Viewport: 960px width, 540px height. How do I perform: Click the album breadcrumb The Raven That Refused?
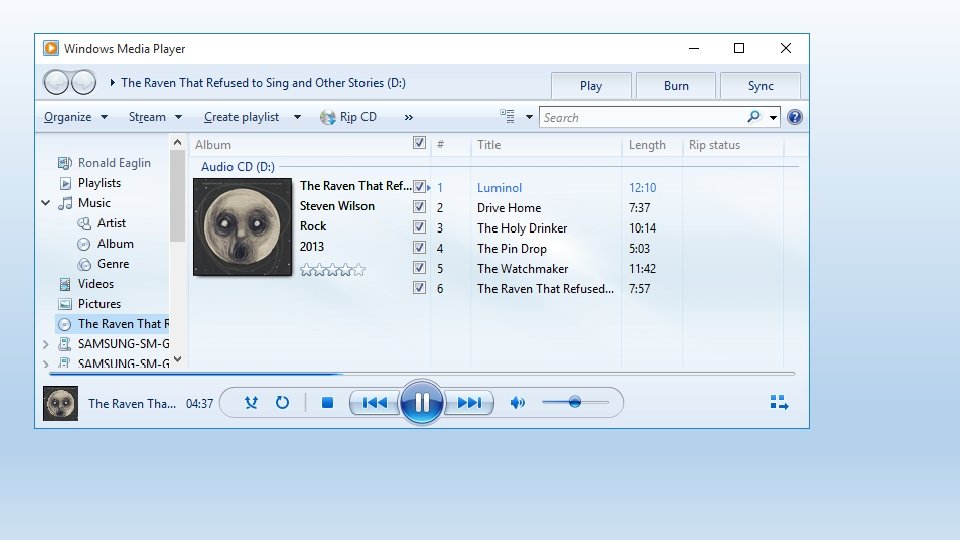point(263,83)
